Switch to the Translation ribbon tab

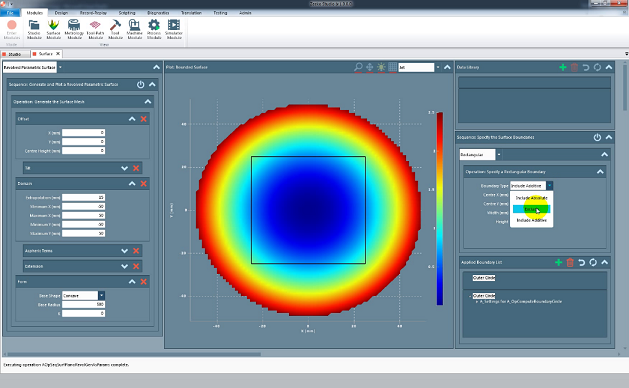tap(191, 13)
